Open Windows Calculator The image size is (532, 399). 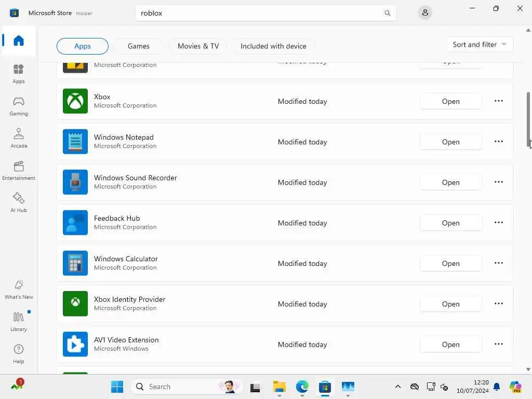click(x=450, y=263)
